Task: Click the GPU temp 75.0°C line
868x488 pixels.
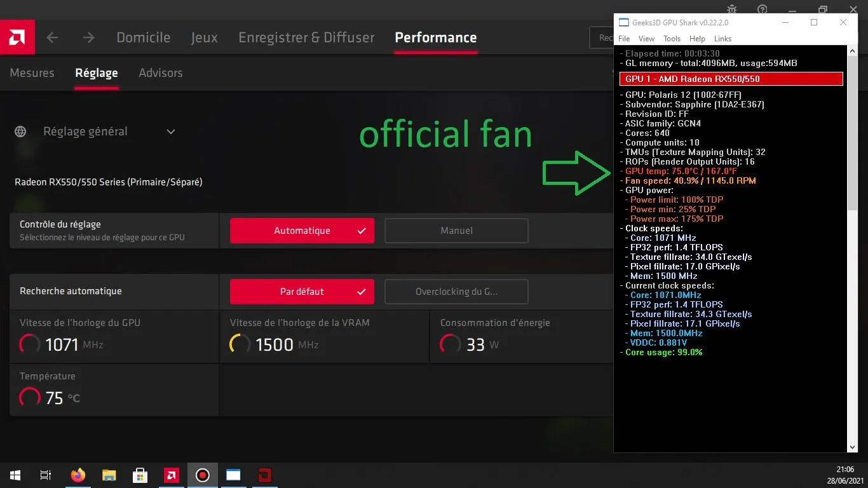Action: coord(678,171)
